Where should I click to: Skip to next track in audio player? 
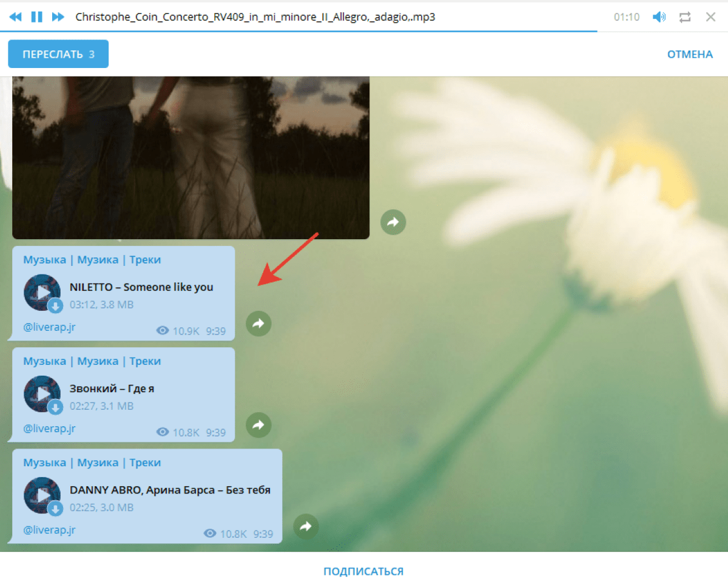click(x=58, y=17)
